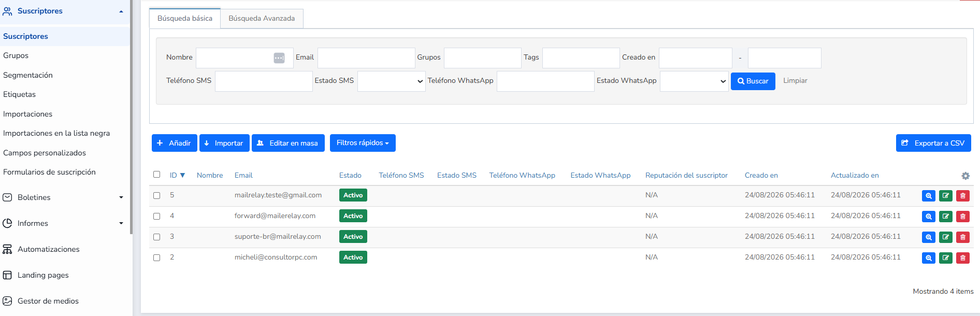Delete the micheli@consultorpc.com subscriber
Viewport: 980px width, 316px height.
pyautogui.click(x=963, y=258)
